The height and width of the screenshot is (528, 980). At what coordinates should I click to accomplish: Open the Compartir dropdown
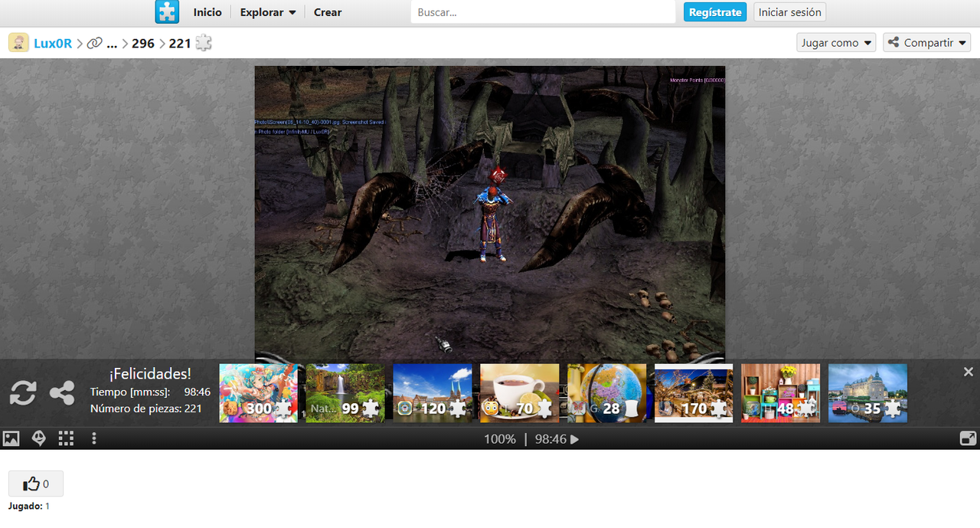coord(926,43)
